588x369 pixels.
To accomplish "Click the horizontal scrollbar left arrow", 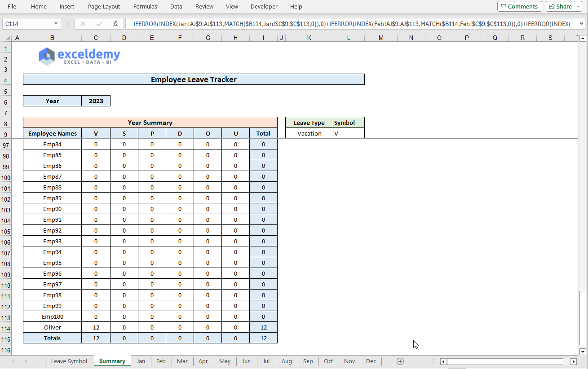I will [443, 361].
